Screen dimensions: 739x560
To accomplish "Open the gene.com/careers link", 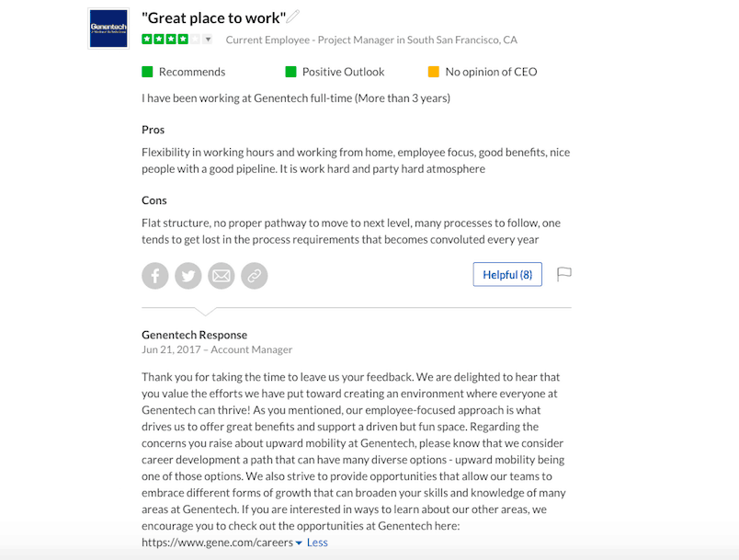I will (x=218, y=541).
